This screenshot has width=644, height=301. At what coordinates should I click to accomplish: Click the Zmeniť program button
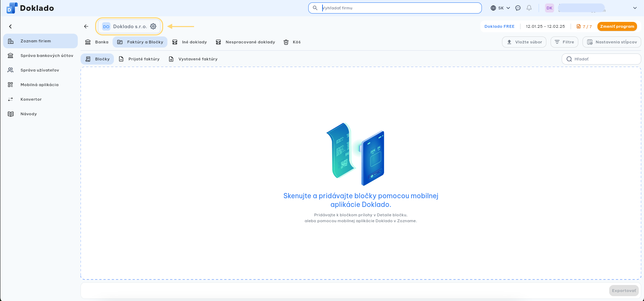[x=617, y=26]
